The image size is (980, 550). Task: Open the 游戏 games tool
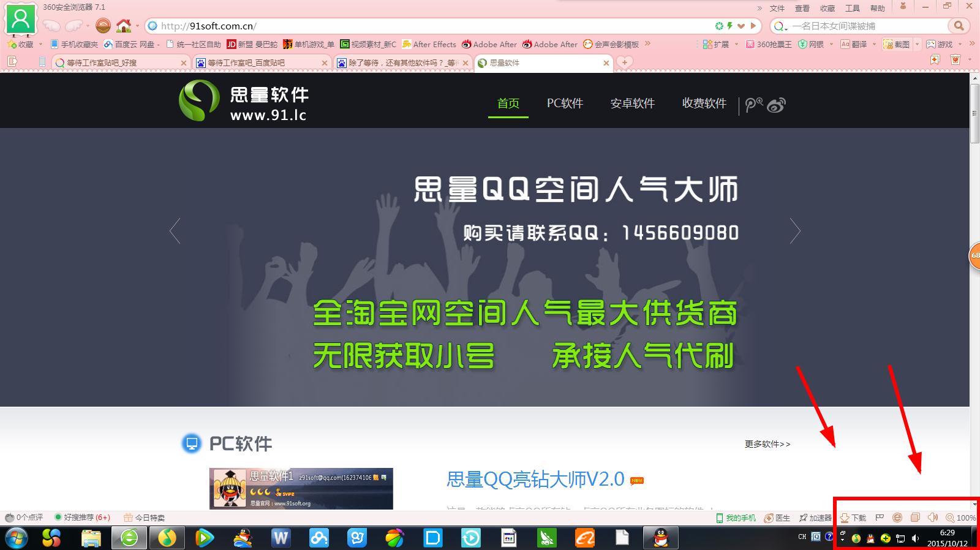[940, 44]
